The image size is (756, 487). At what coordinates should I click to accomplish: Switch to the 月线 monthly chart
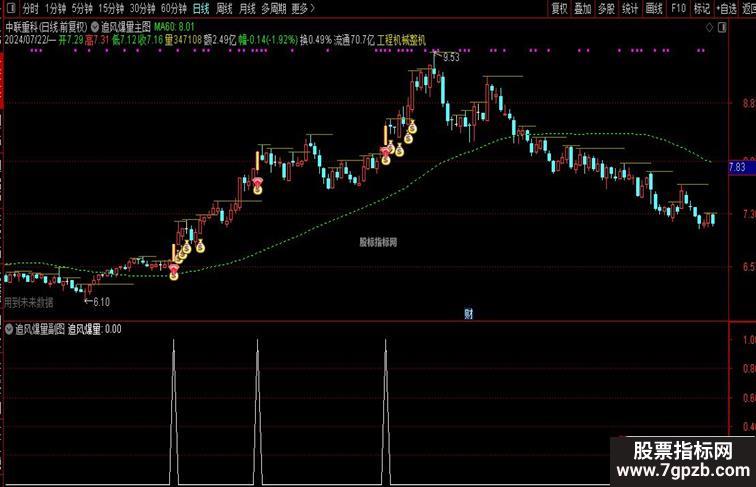(247, 8)
